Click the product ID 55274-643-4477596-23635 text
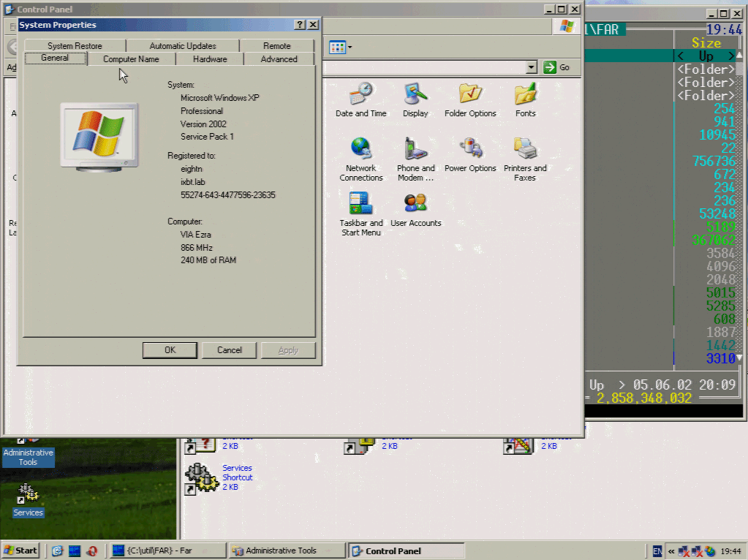 (x=227, y=195)
